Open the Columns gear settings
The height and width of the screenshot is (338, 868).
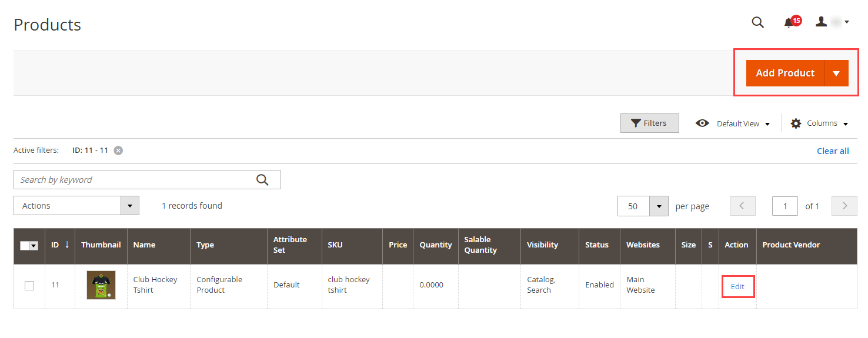(x=820, y=123)
